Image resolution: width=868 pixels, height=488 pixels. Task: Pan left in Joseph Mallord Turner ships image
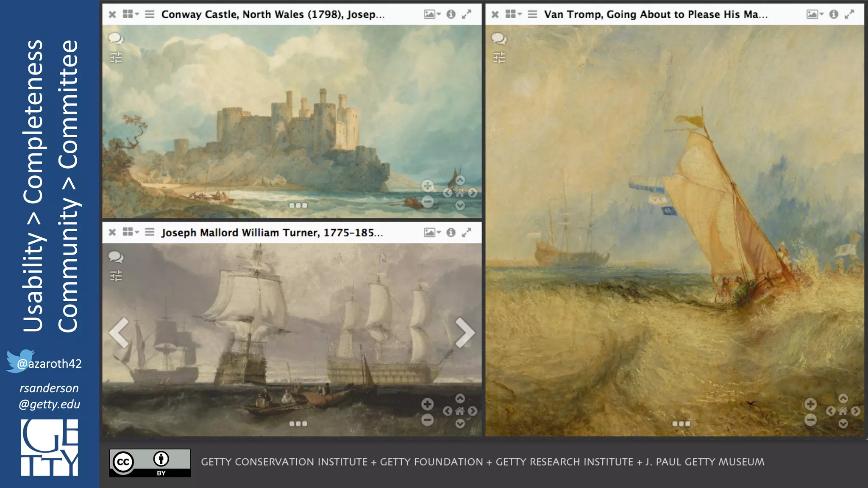(x=448, y=411)
